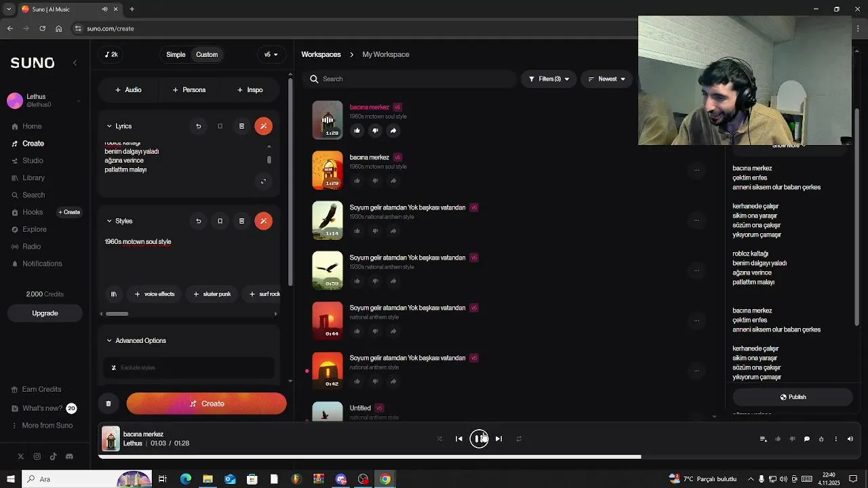Viewport: 868px width, 488px height.
Task: Toggle shuffle in the player
Action: click(439, 439)
